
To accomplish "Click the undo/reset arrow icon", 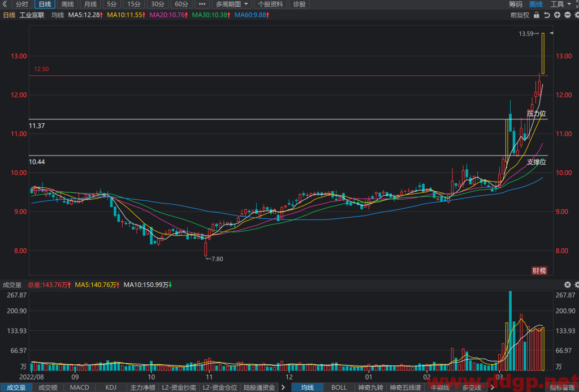I will pos(547,15).
